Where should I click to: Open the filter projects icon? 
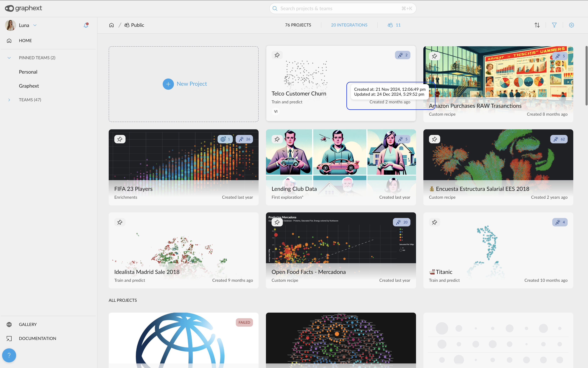pos(554,25)
